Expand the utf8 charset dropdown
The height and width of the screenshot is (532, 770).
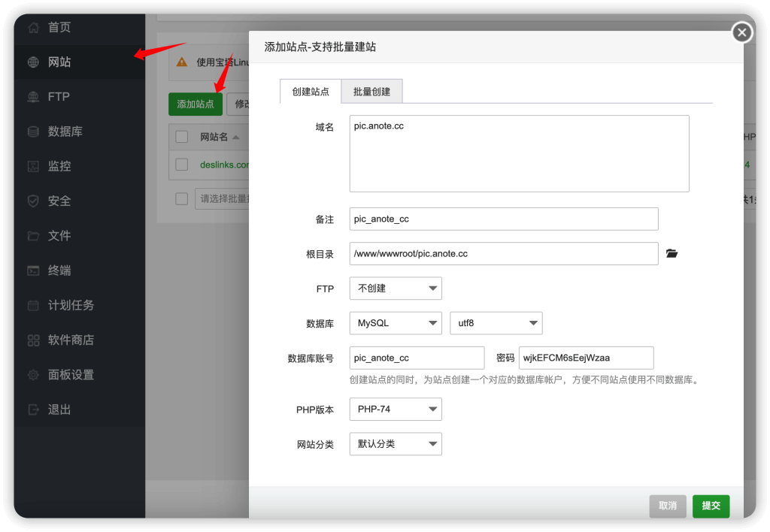click(496, 322)
